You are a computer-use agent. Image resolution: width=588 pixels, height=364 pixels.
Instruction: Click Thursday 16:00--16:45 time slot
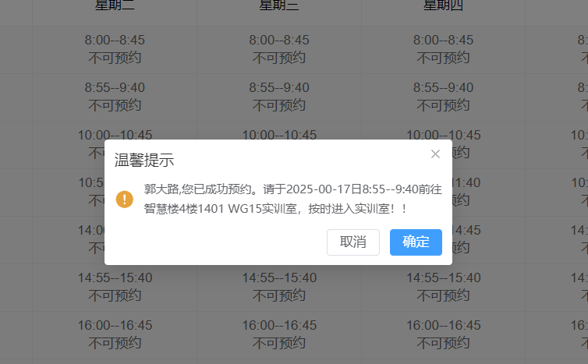pyautogui.click(x=443, y=334)
